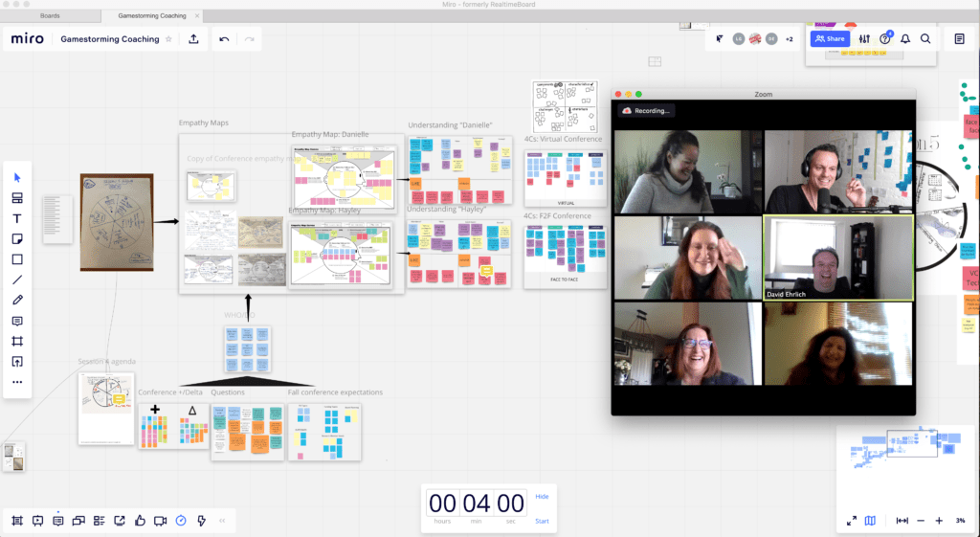Select the 4Cs: Virtual Conference frame
This screenshot has width=980, height=537.
(x=565, y=177)
